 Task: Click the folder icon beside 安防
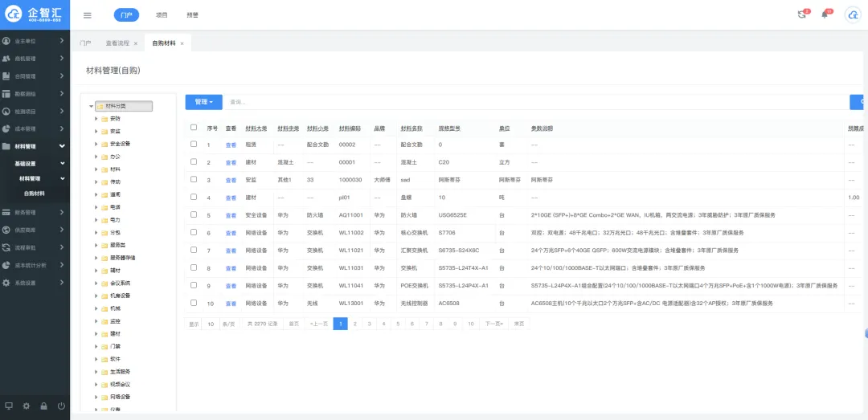104,119
